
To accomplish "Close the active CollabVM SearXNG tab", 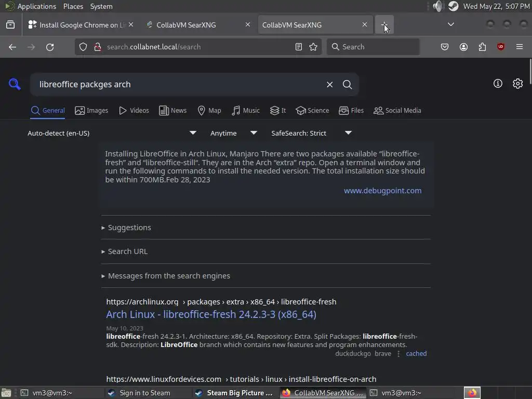I will (364, 24).
